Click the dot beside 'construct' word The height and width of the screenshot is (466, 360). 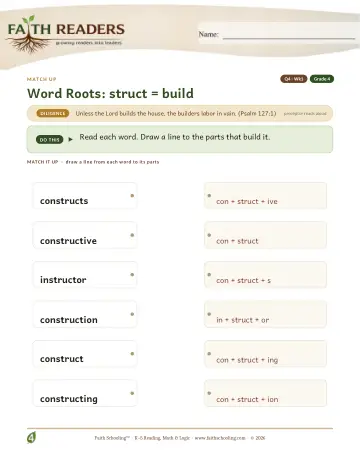pyautogui.click(x=132, y=354)
